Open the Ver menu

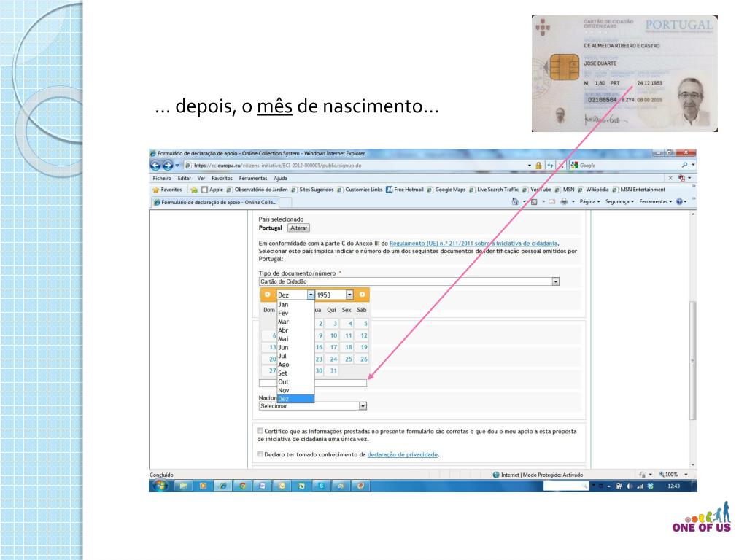[201, 178]
